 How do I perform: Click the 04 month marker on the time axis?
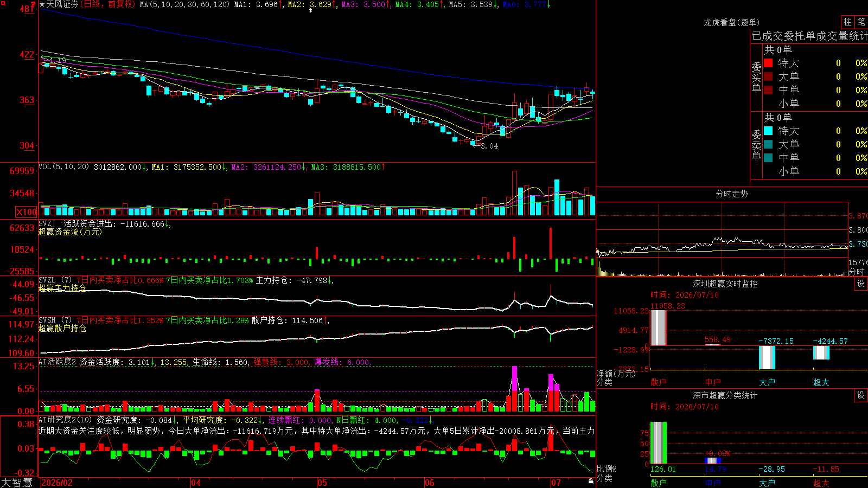196,483
